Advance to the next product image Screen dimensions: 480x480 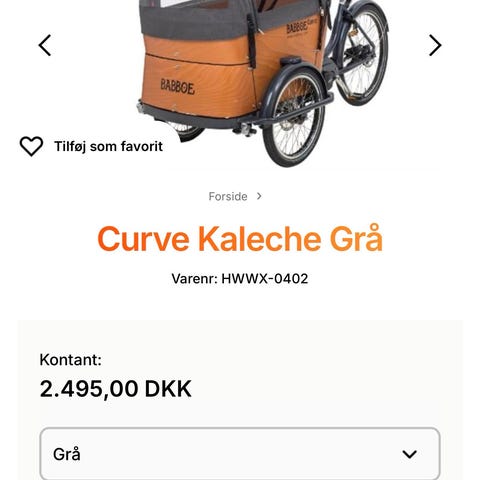tap(435, 45)
